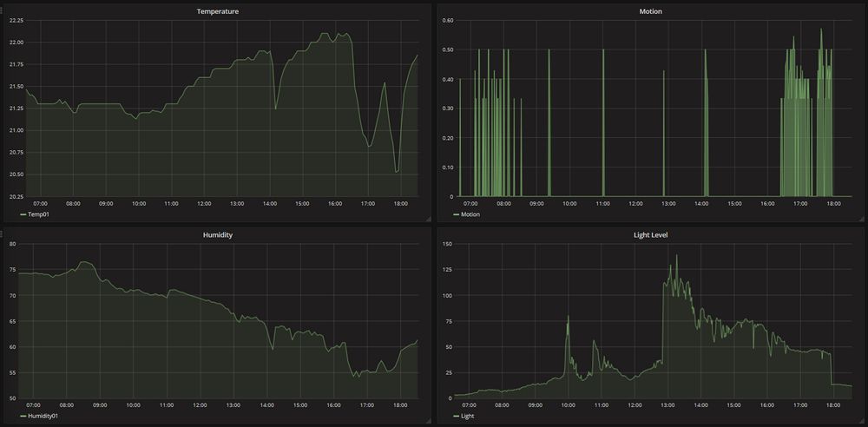This screenshot has height=427, width=868.
Task: Click Temperature panel's bottom-right resize handle
Action: pyautogui.click(x=428, y=219)
